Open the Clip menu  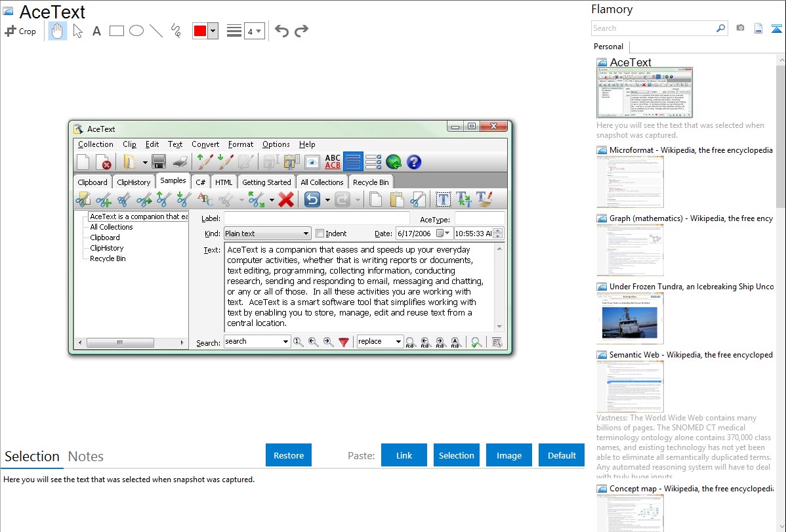tap(129, 144)
